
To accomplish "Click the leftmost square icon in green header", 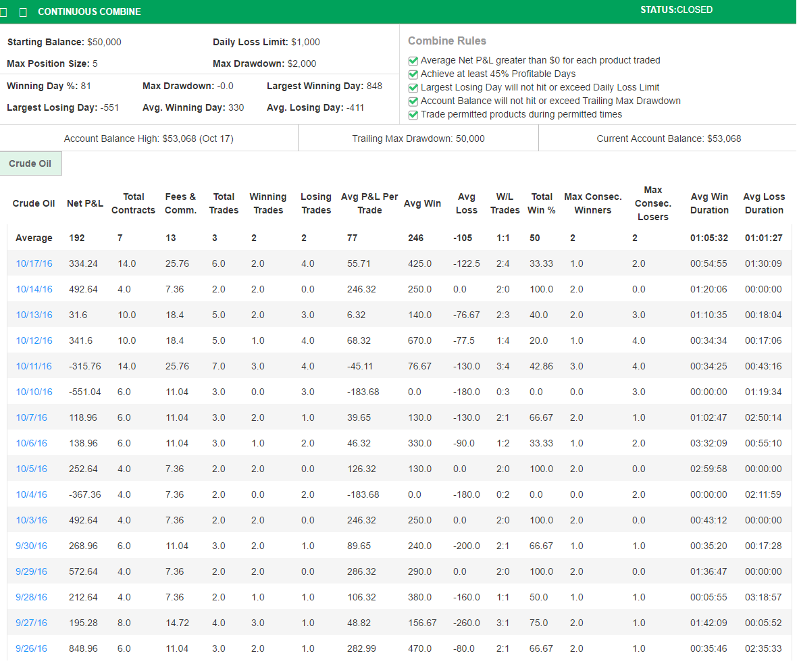I will click(4, 12).
